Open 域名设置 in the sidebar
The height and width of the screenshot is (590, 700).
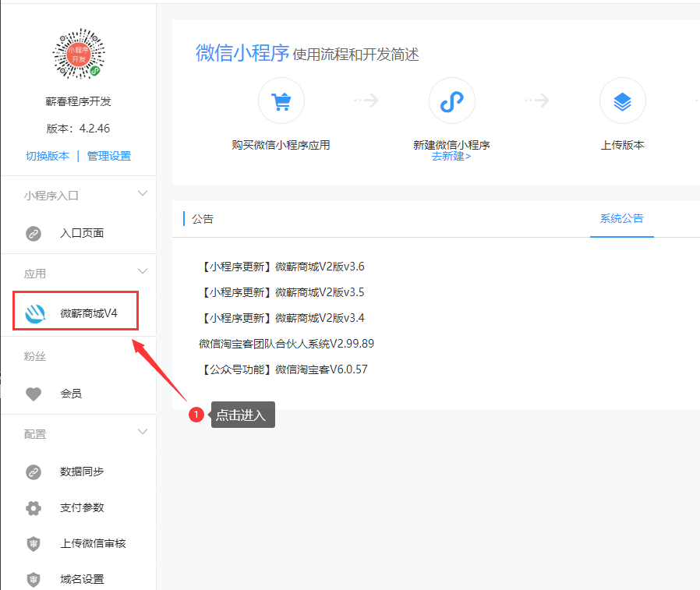pyautogui.click(x=82, y=579)
